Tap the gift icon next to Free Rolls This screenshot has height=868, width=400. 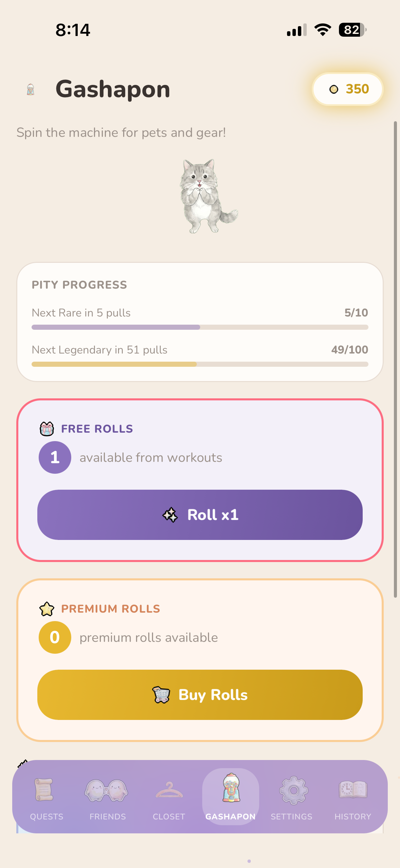[47, 429]
